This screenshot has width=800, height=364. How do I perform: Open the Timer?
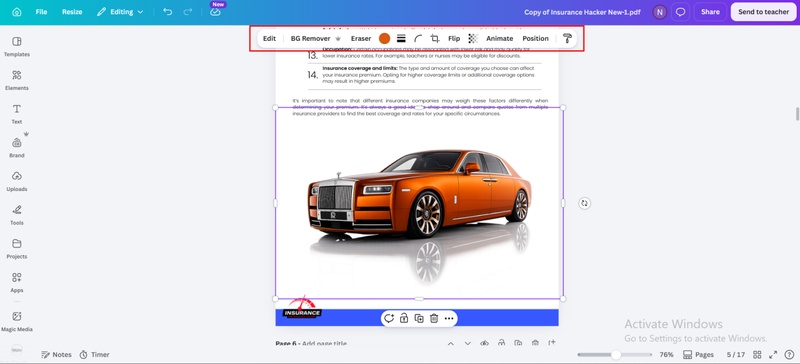[x=94, y=354]
